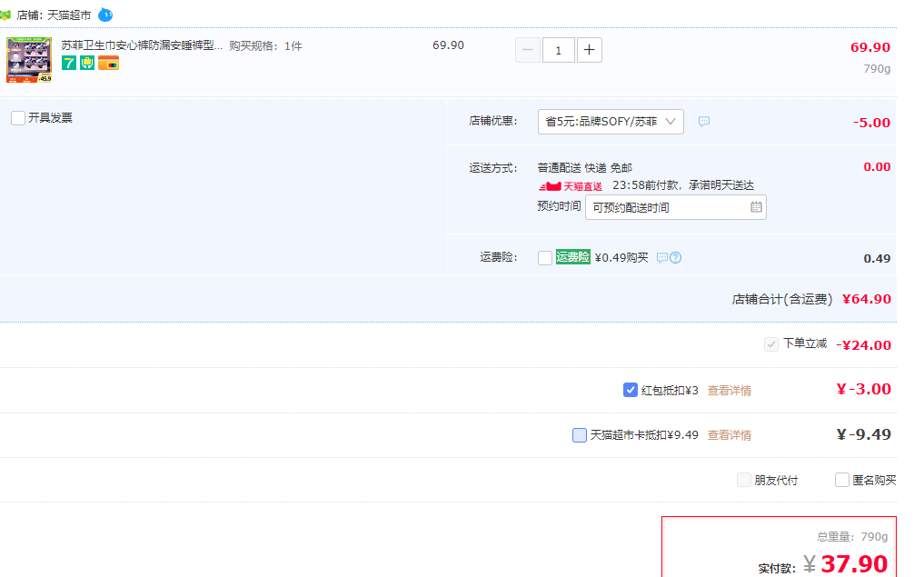The width and height of the screenshot is (924, 577).
Task: Click the blue chat icon beside 天猫超市
Action: 104,15
